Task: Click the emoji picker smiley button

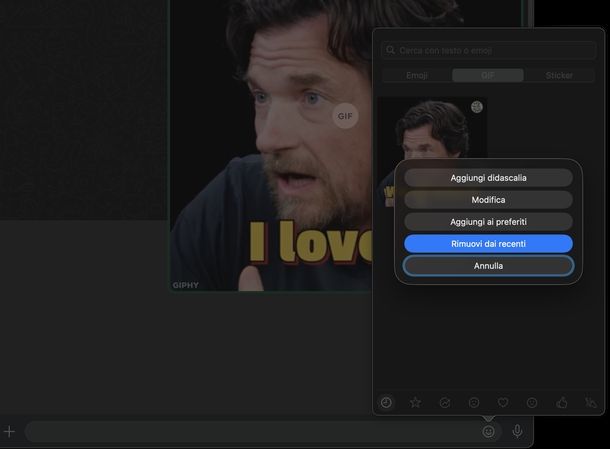Action: 488,431
